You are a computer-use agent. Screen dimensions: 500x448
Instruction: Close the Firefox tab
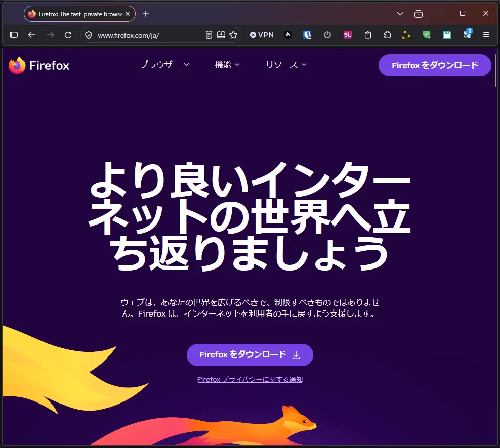pos(128,14)
